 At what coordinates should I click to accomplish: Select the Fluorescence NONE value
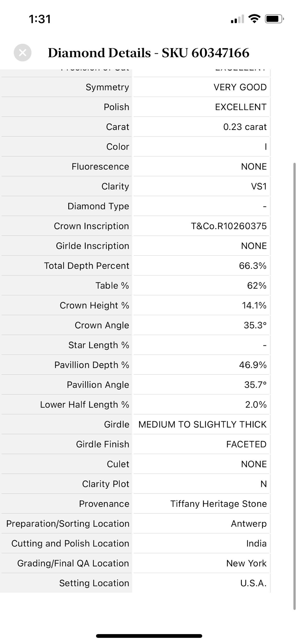(x=254, y=166)
